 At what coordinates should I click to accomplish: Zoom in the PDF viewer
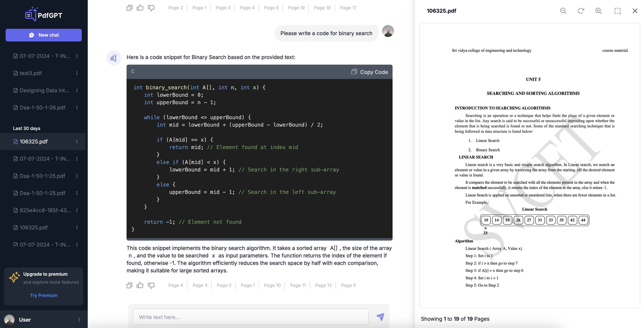598,11
